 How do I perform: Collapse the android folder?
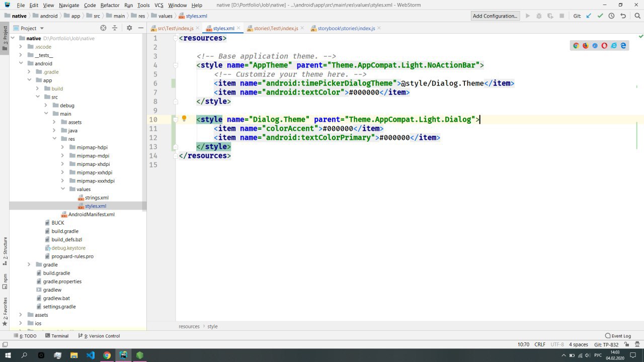[21, 63]
